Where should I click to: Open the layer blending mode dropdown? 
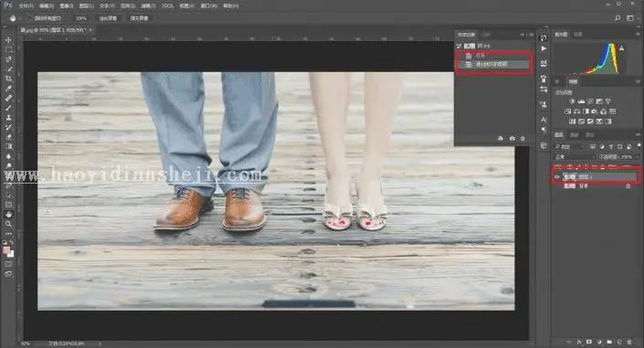[575, 157]
